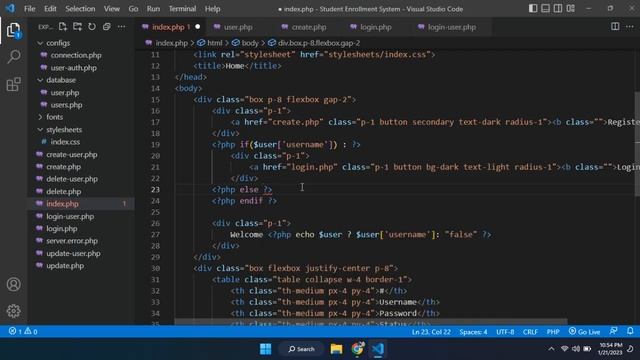Image resolution: width=640 pixels, height=360 pixels.
Task: Click the editor horizontal scrollbar
Action: [371, 322]
